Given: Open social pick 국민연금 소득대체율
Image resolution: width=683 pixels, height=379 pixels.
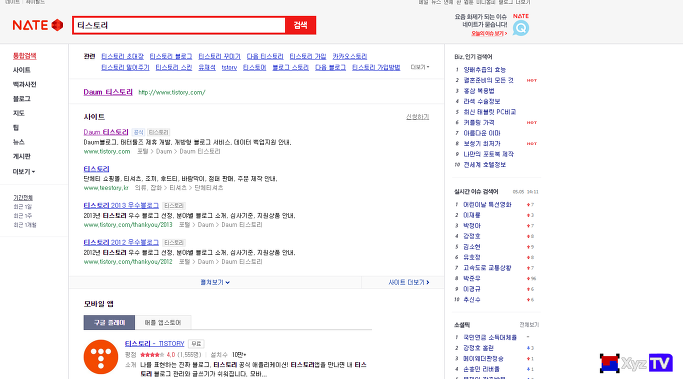Looking at the screenshot, I should click(x=490, y=337).
